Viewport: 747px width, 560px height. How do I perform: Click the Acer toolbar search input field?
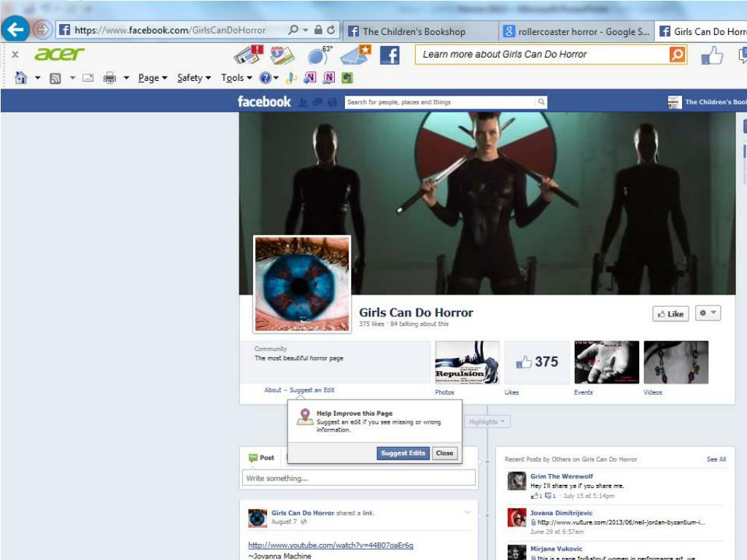tap(542, 54)
